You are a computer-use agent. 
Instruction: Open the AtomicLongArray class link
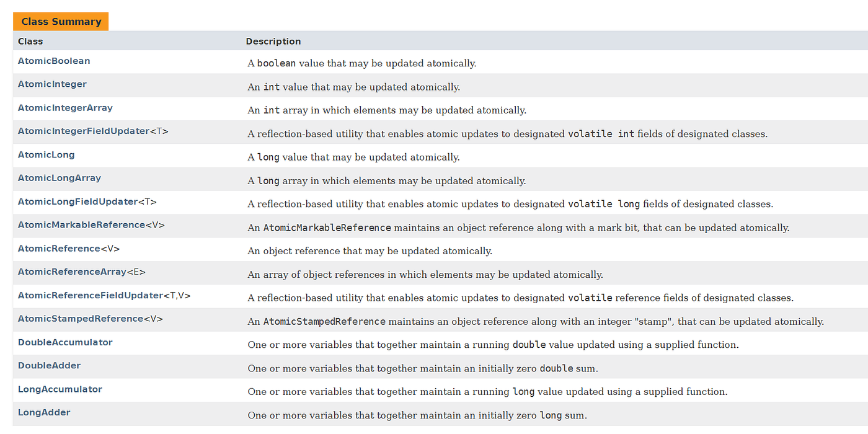pyautogui.click(x=60, y=178)
